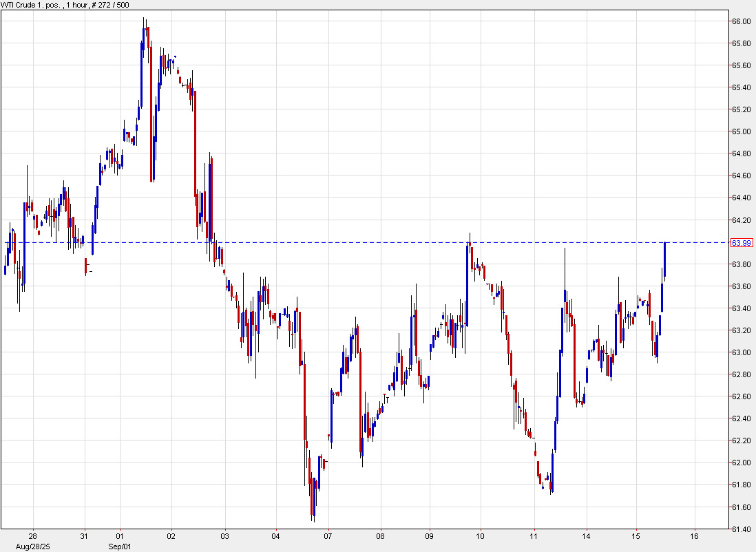
Task: Click the 14 date tick on time axis
Action: click(586, 536)
